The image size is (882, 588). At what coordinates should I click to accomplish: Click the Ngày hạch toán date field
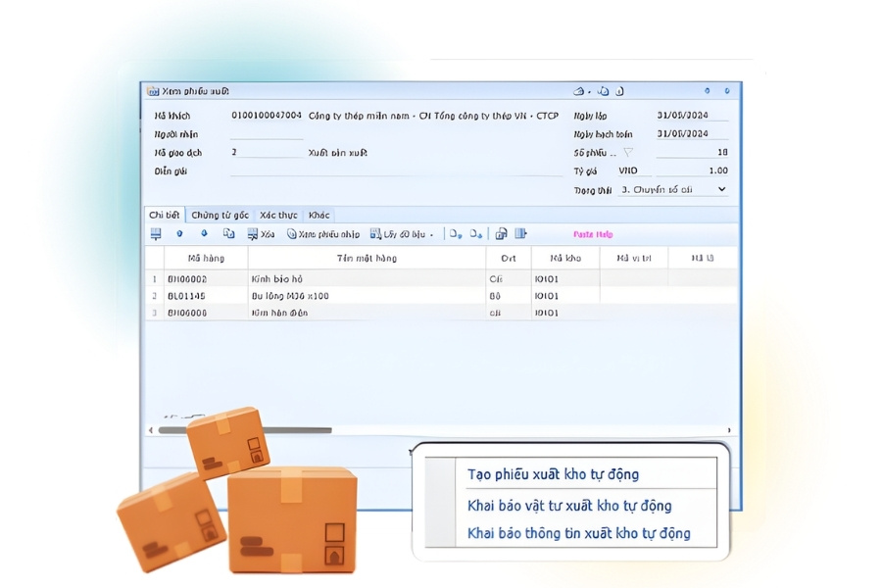tap(692, 134)
